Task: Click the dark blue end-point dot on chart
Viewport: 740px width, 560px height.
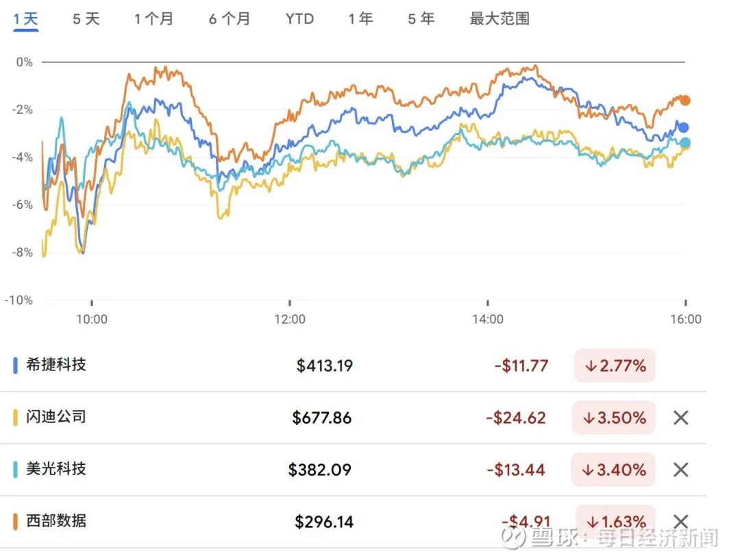Action: (x=683, y=127)
